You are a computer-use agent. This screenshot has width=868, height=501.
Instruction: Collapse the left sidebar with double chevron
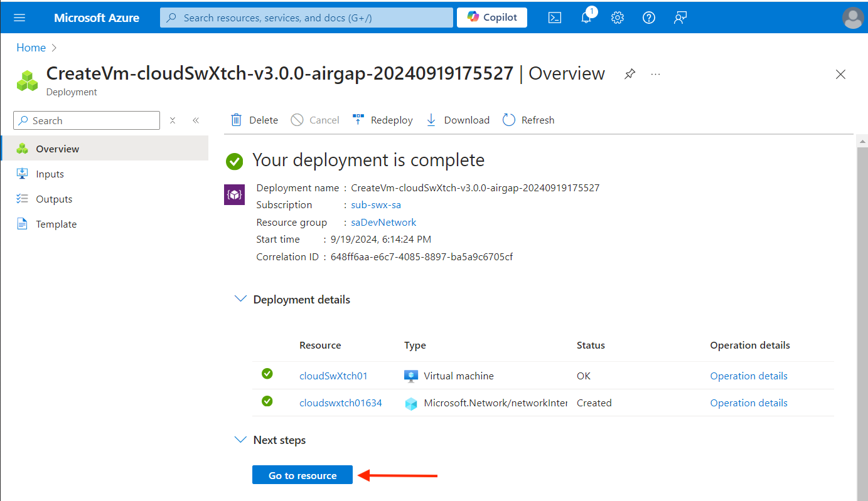pos(195,120)
